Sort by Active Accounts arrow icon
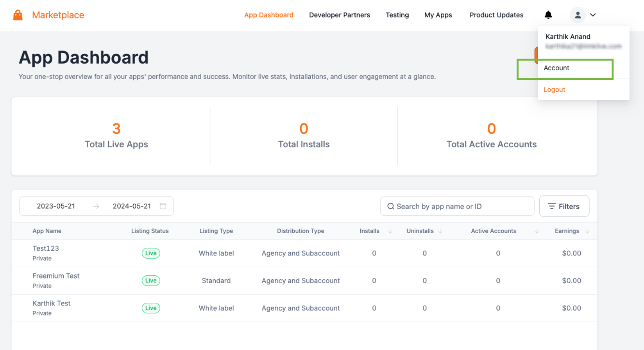The width and height of the screenshot is (644, 350). 537,231
